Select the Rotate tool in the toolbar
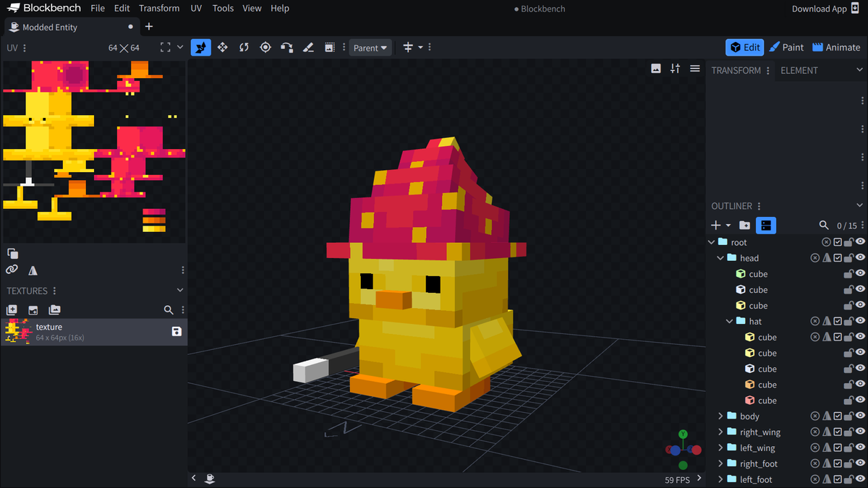This screenshot has height=488, width=868. click(244, 47)
